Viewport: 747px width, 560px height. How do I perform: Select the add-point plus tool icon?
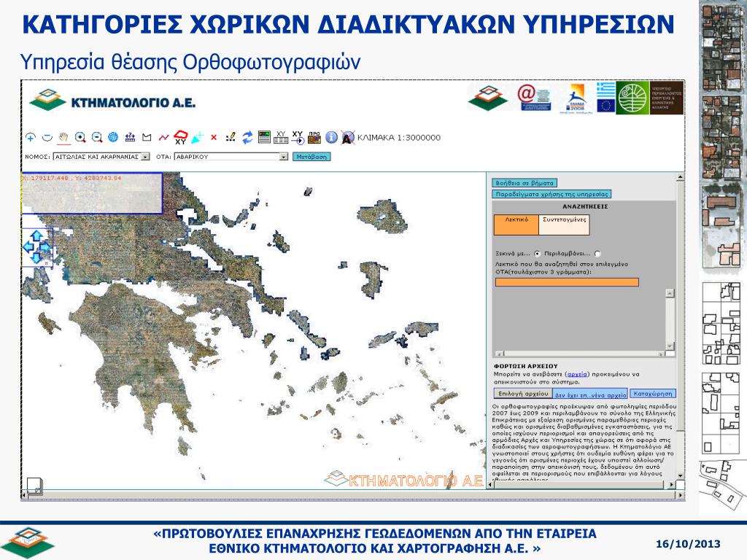(x=31, y=138)
